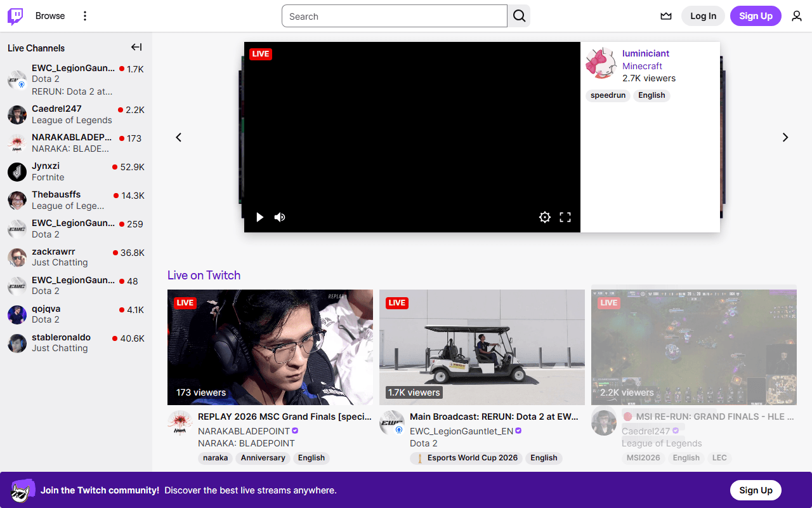Open the Dota 2 golf cart stream thumbnail
This screenshot has width=812, height=508.
[x=482, y=347]
